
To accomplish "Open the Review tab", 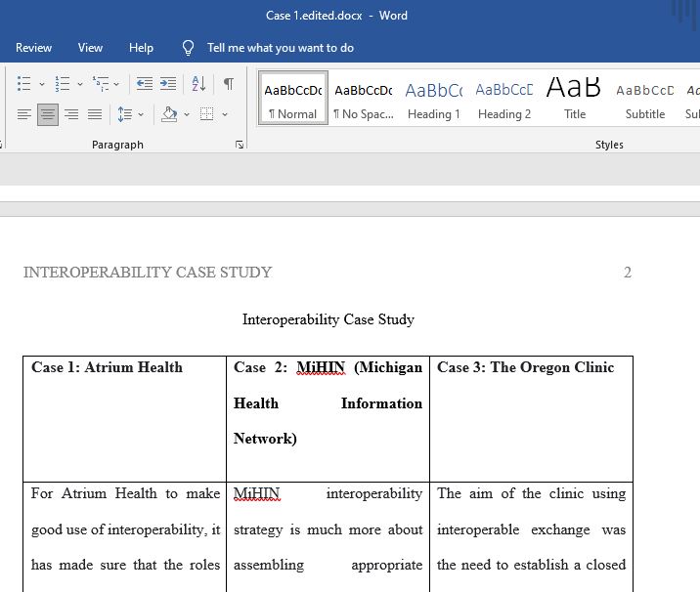I will (33, 48).
